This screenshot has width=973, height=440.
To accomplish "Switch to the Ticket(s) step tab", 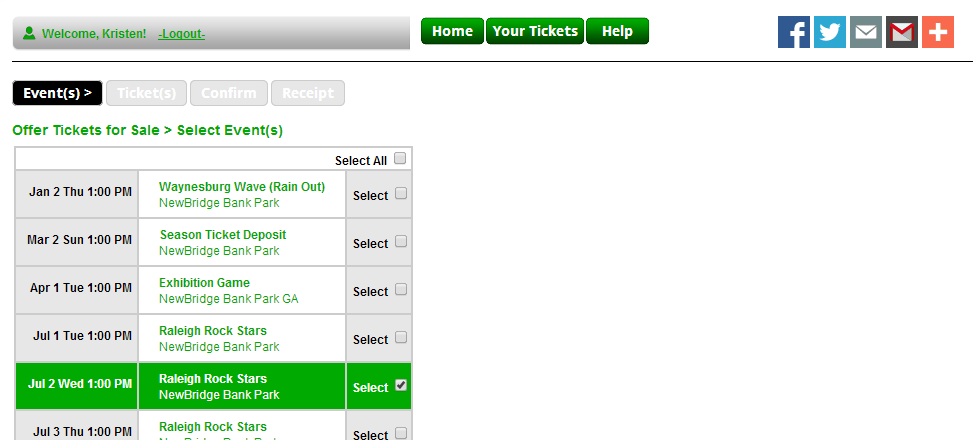I will tap(146, 93).
